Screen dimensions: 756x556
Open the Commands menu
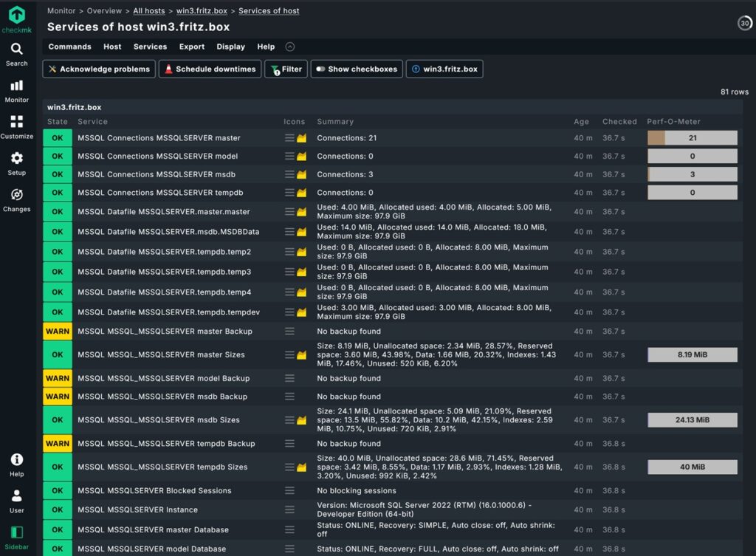coord(69,47)
